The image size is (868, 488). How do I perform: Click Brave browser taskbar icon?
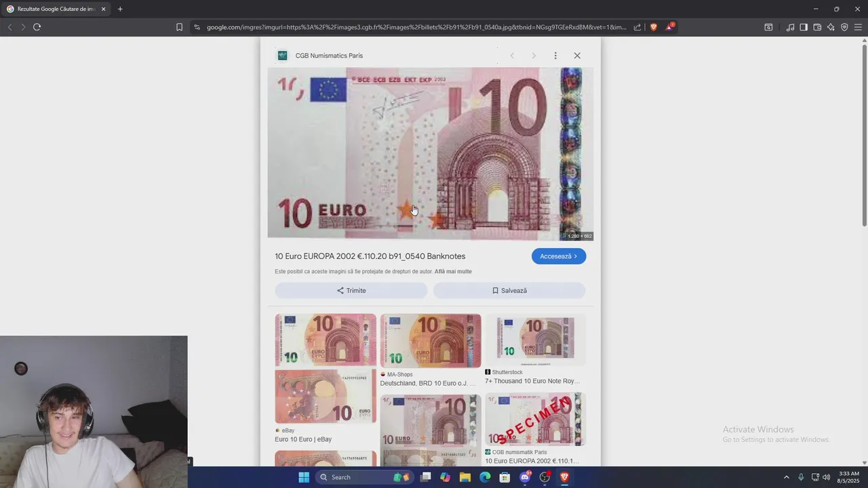[x=564, y=477]
